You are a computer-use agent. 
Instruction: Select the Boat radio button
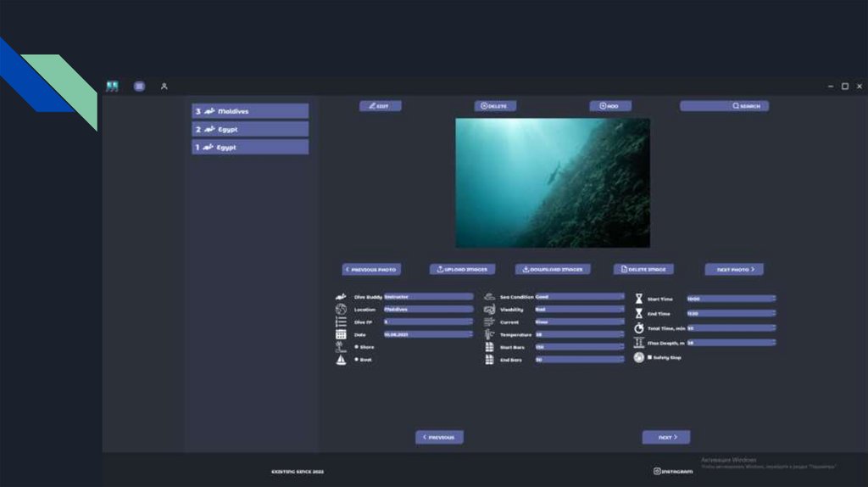[357, 360]
